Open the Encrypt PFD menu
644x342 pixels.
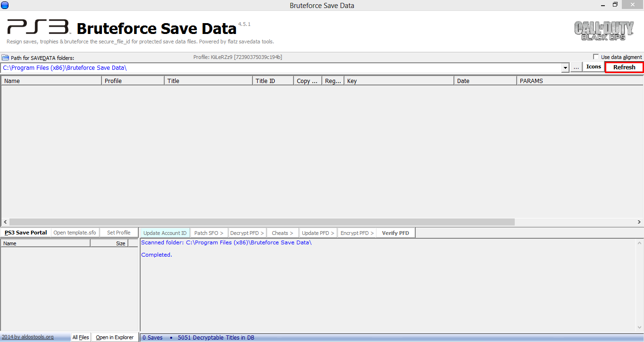point(357,233)
